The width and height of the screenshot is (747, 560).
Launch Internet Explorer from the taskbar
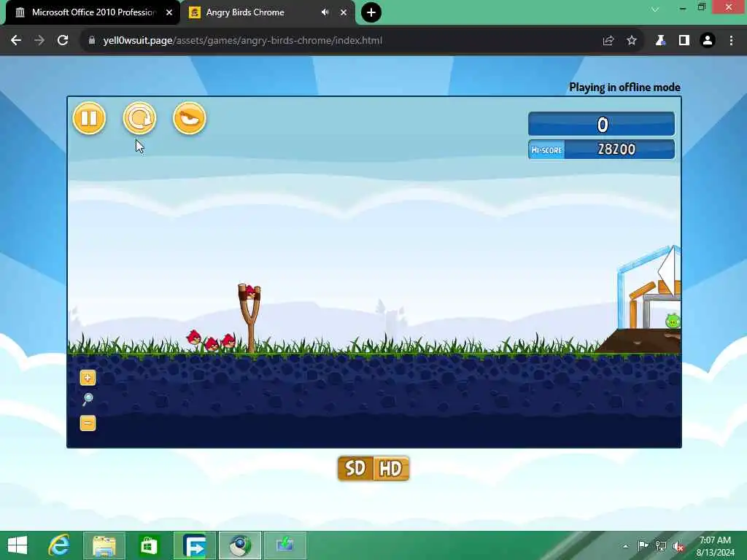pyautogui.click(x=59, y=545)
